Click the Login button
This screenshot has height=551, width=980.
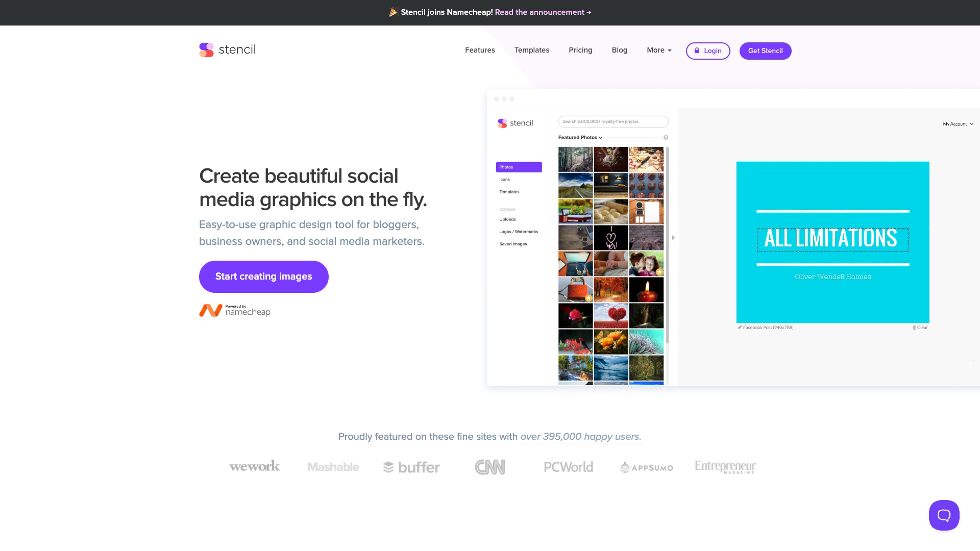pyautogui.click(x=708, y=51)
